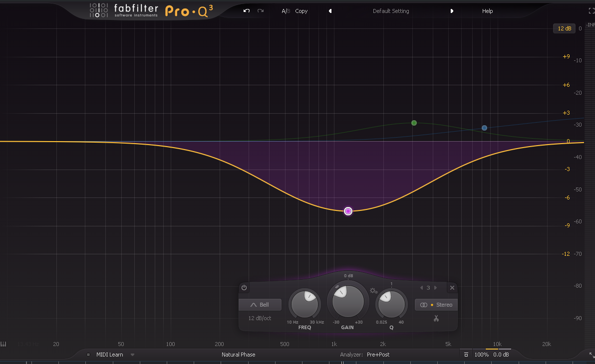
Task: Split band with scissors icon
Action: [436, 319]
